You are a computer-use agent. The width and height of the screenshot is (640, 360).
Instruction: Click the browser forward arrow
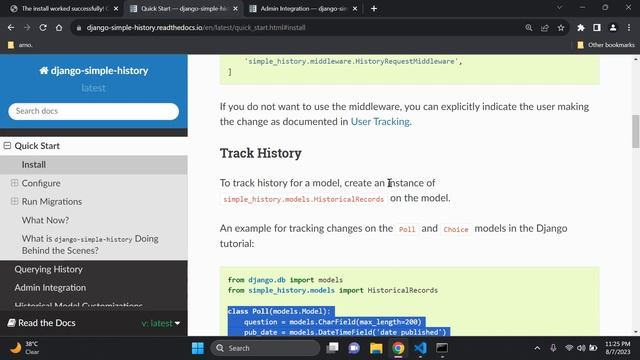(27, 28)
